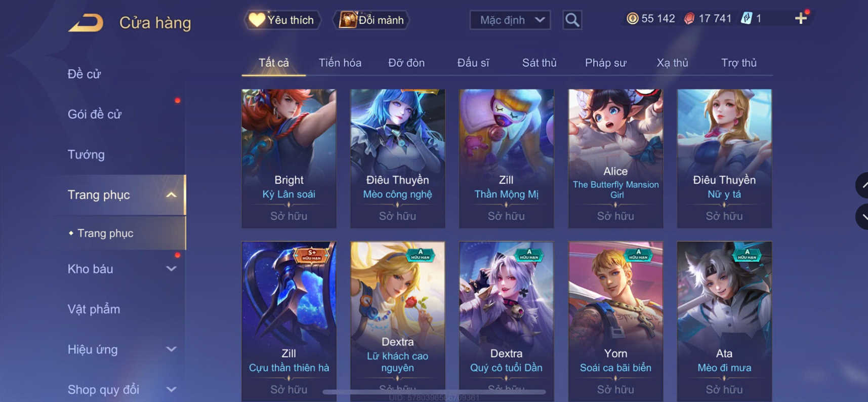Viewport: 868px width, 402px height.
Task: Collapse the Trang phục sidebar section
Action: click(172, 195)
